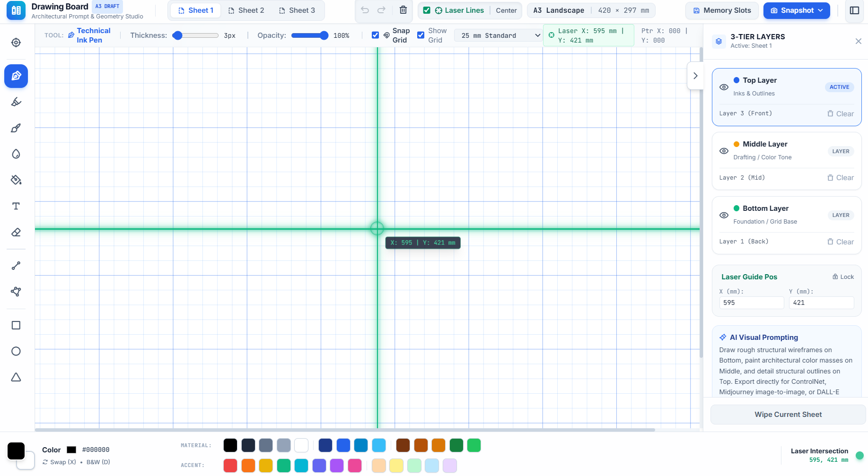Open Memory Slots

click(722, 10)
